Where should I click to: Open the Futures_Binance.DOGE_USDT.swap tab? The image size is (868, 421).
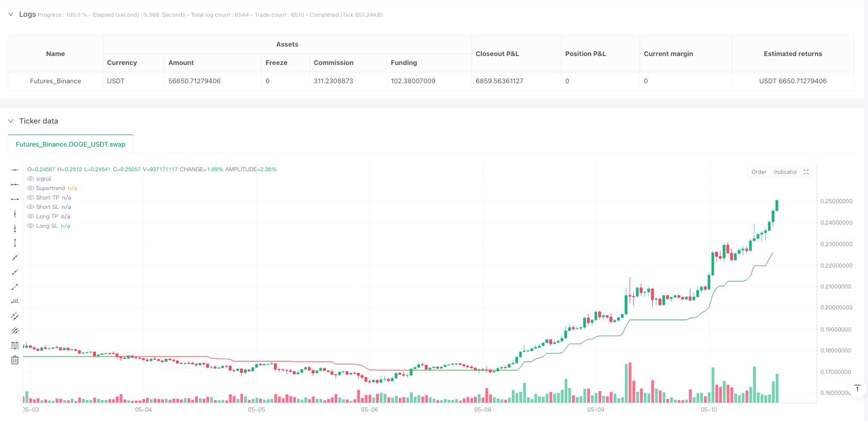click(71, 145)
